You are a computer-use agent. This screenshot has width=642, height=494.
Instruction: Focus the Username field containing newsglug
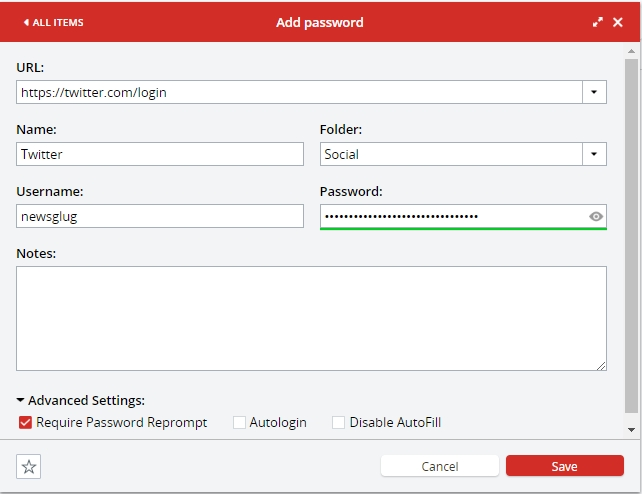[x=160, y=216]
